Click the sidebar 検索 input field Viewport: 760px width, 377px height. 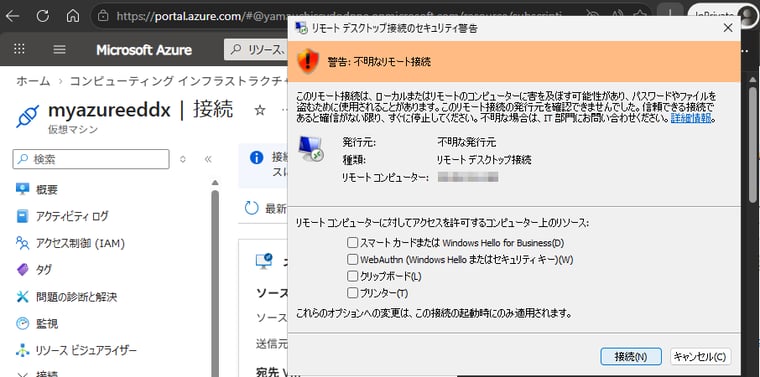point(91,159)
